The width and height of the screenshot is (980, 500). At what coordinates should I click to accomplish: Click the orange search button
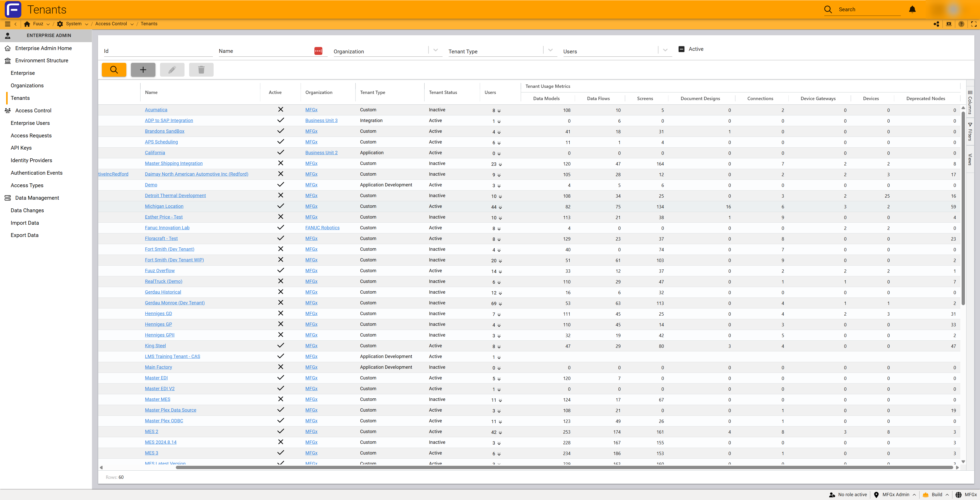(x=114, y=70)
